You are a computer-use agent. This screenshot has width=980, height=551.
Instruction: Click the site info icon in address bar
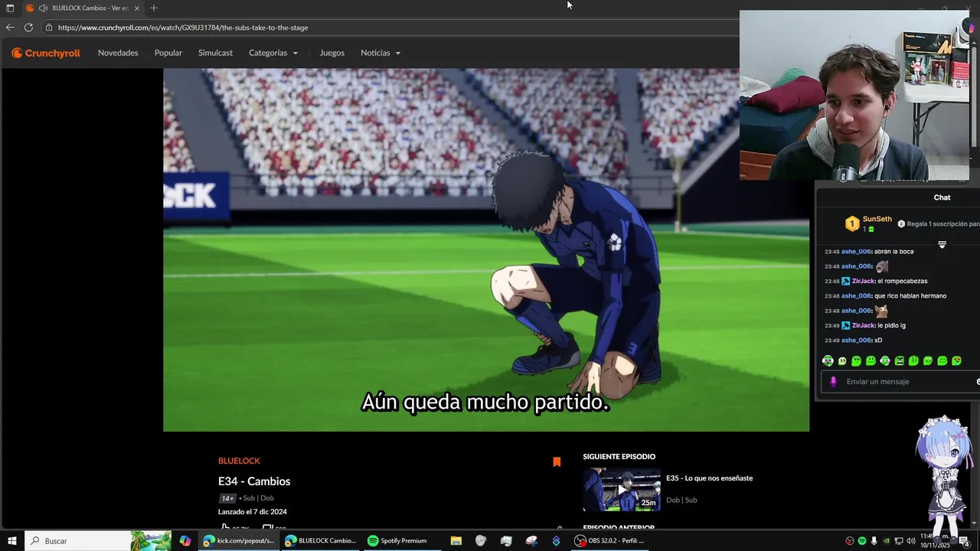pos(49,28)
